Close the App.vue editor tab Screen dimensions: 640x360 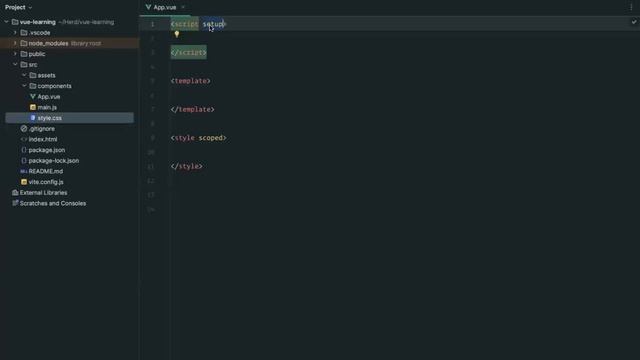tap(183, 7)
